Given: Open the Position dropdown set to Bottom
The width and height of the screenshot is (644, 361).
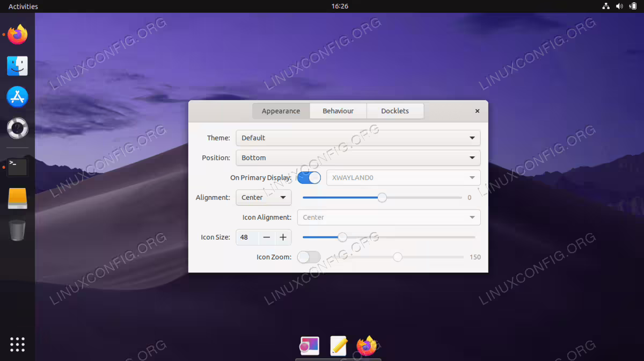Looking at the screenshot, I should 358,157.
